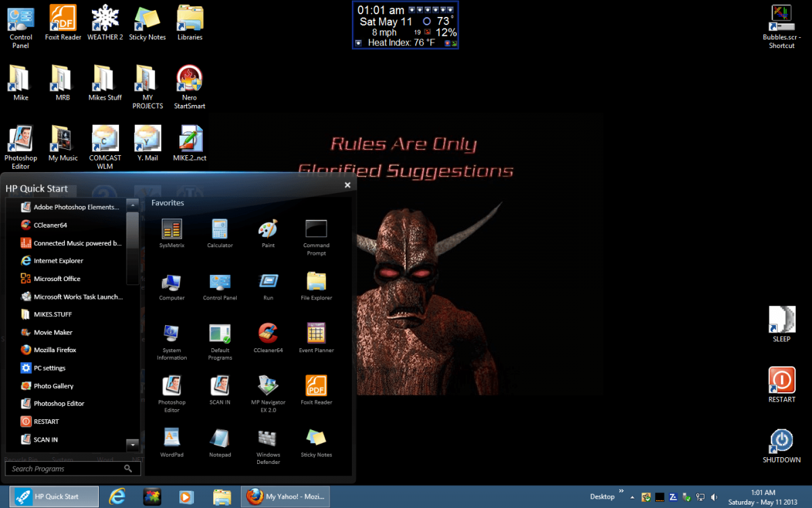The height and width of the screenshot is (508, 812).
Task: Click the weather gadget showing 73 degrees
Action: point(405,25)
